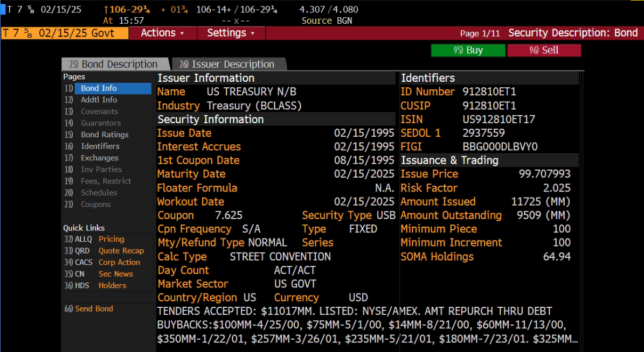Click the security ticker field T 7 5/8 02/15/25 Govt
Image resolution: width=644 pixels, height=352 pixels.
tap(65, 33)
